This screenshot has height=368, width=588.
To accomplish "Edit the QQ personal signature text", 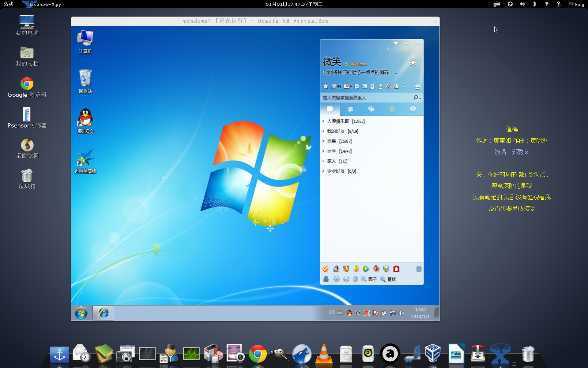I will 360,72.
